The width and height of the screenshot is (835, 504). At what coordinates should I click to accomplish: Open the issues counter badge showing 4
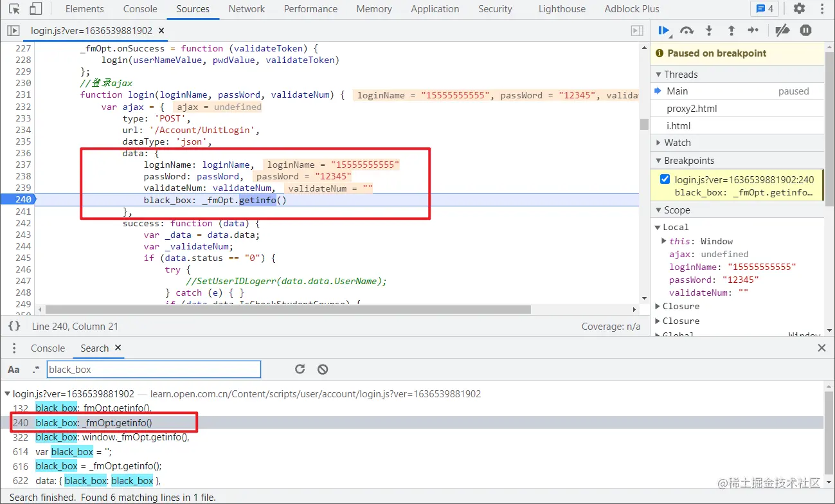pos(765,9)
